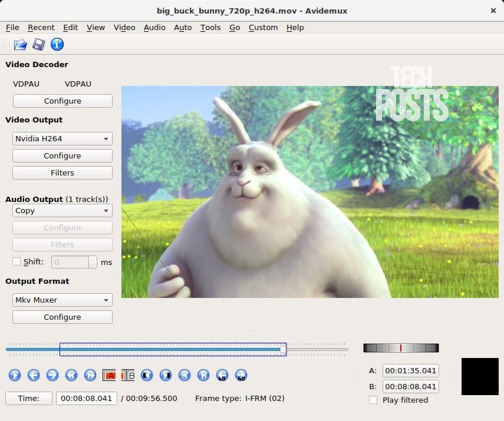Open the Custom menu

[x=263, y=28]
